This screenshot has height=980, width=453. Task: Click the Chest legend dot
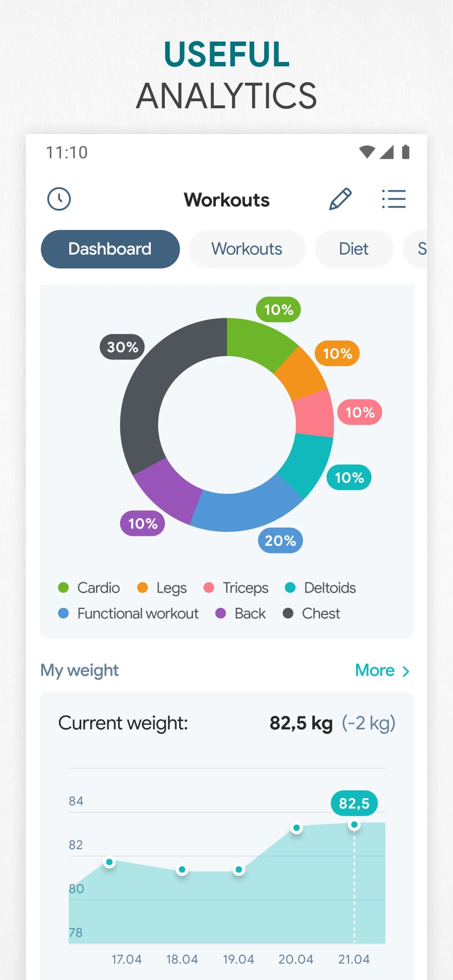289,613
